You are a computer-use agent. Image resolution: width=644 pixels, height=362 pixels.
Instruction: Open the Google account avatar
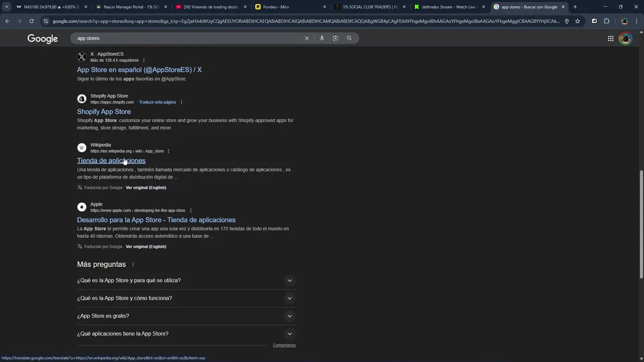click(x=625, y=39)
